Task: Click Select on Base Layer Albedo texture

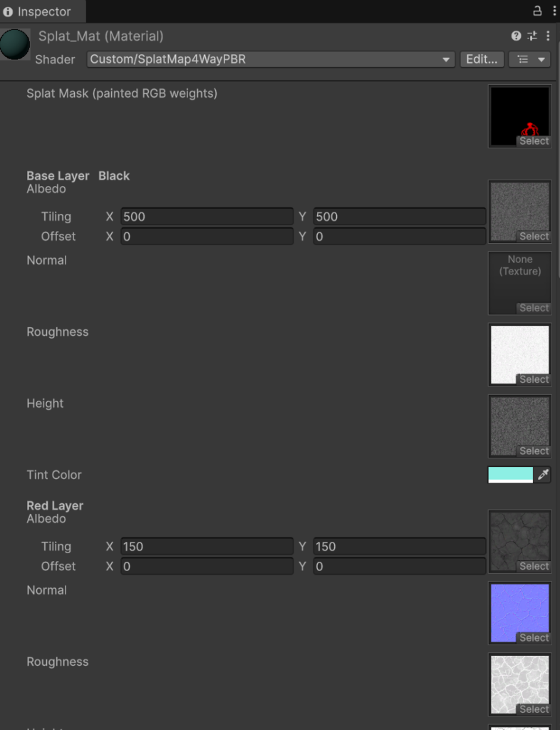Action: pos(534,237)
